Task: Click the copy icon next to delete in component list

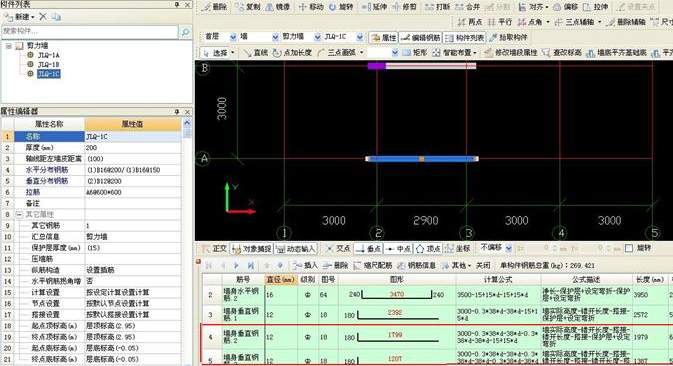Action: click(x=56, y=17)
